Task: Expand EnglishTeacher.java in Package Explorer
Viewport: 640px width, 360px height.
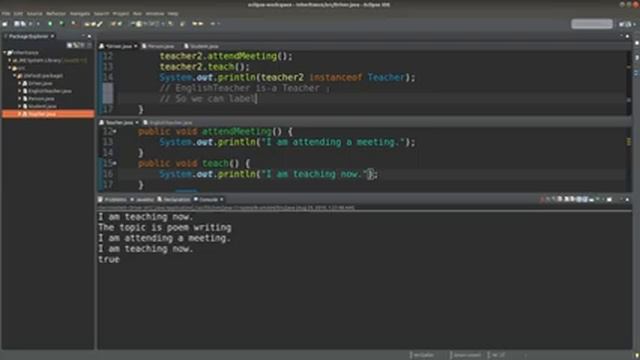Action: click(20, 91)
